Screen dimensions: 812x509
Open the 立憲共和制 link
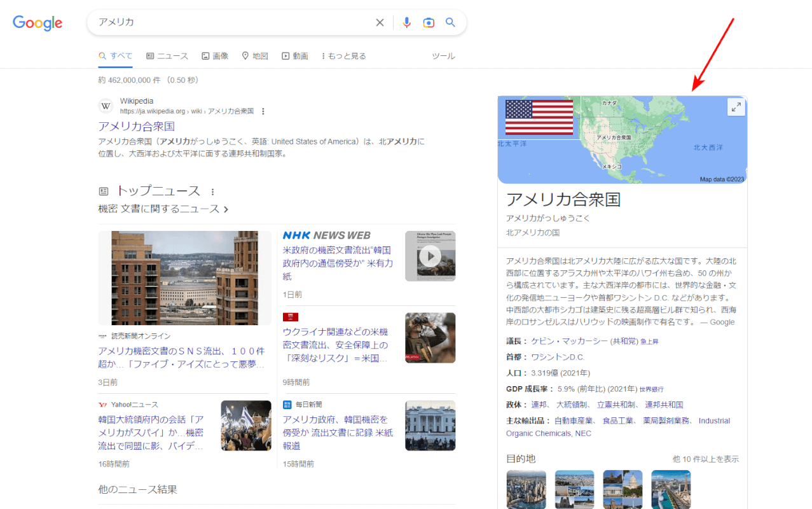616,405
